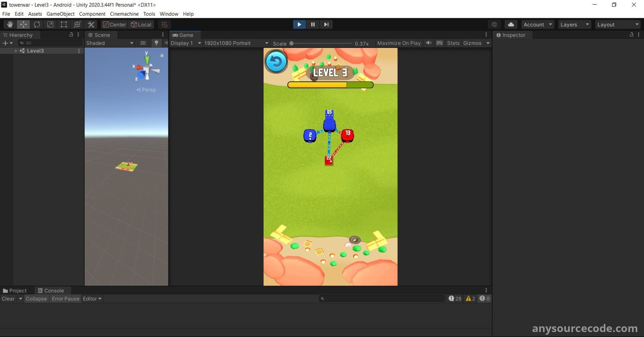Adjust the Game view Scale slider
The width and height of the screenshot is (644, 337).
pyautogui.click(x=292, y=43)
